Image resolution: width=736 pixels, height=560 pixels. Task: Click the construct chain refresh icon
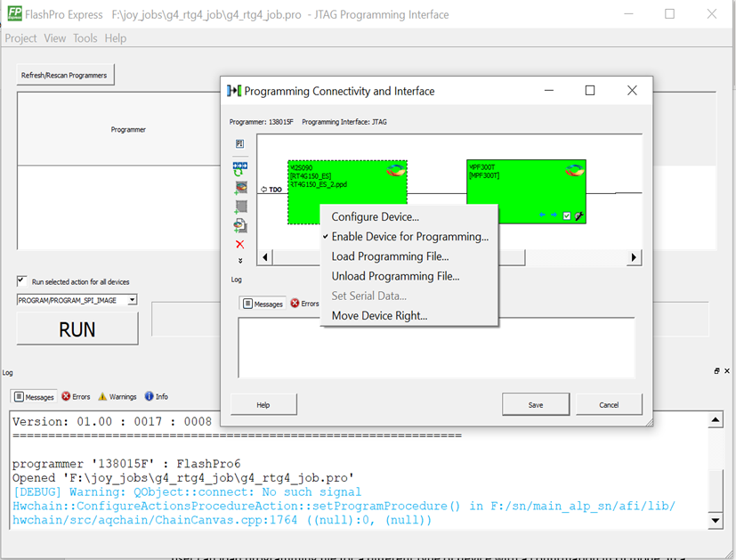click(240, 167)
